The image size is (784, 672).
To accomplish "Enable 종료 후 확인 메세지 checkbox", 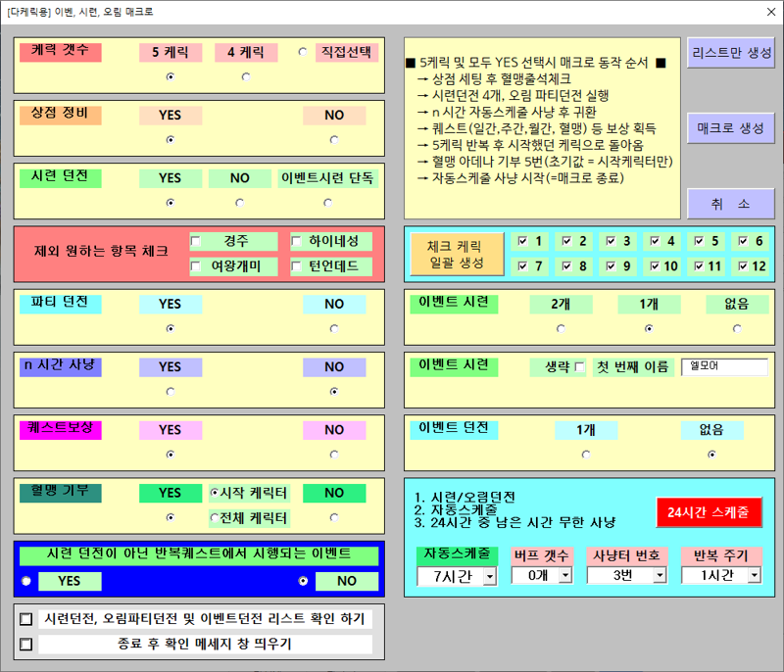I will tap(26, 645).
